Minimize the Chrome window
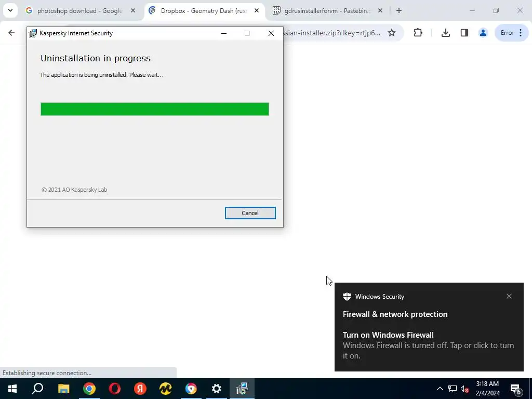Screen dimensions: 532x399 [x=472, y=11]
